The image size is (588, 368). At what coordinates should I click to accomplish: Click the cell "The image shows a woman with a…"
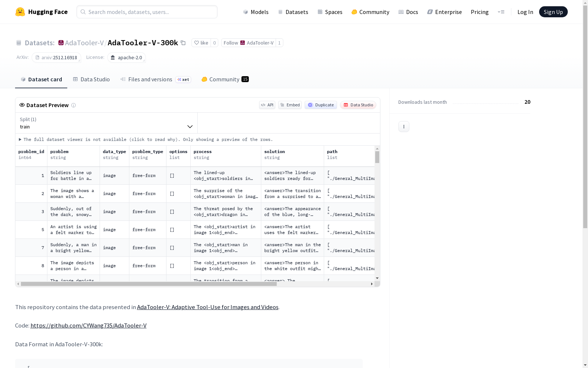(73, 194)
